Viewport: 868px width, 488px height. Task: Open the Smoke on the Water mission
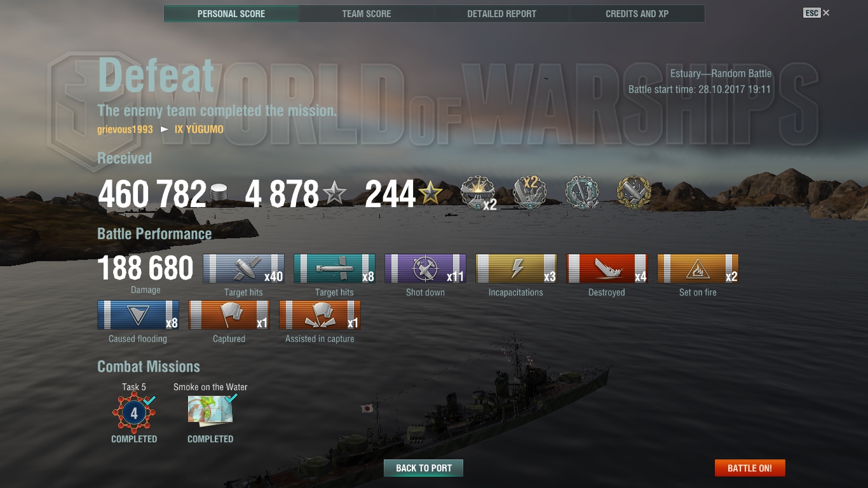[210, 410]
